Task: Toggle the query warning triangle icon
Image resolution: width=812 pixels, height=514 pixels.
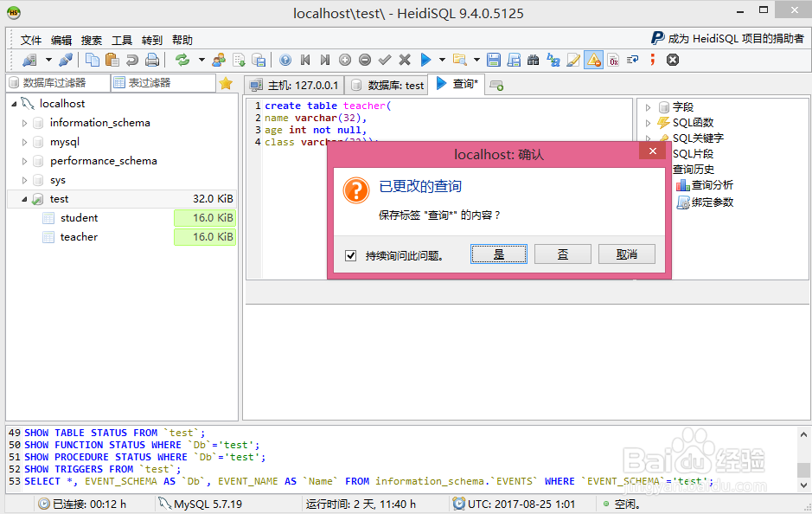Action: coord(593,60)
